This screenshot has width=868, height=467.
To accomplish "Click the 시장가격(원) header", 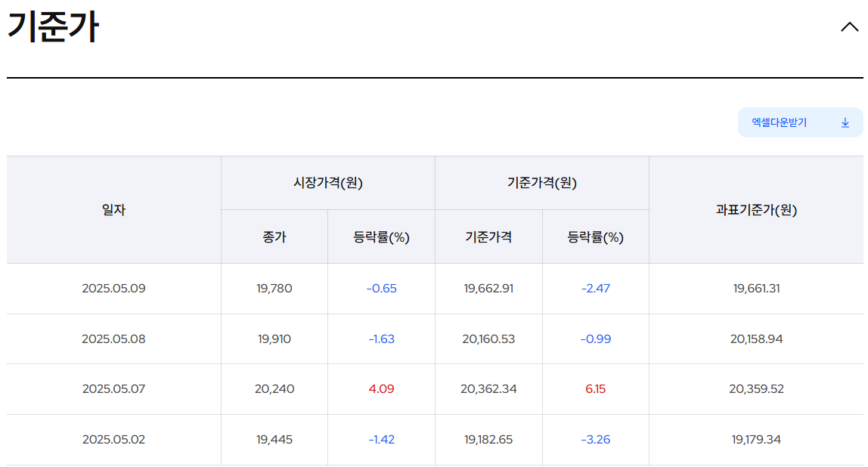I will coord(327,183).
